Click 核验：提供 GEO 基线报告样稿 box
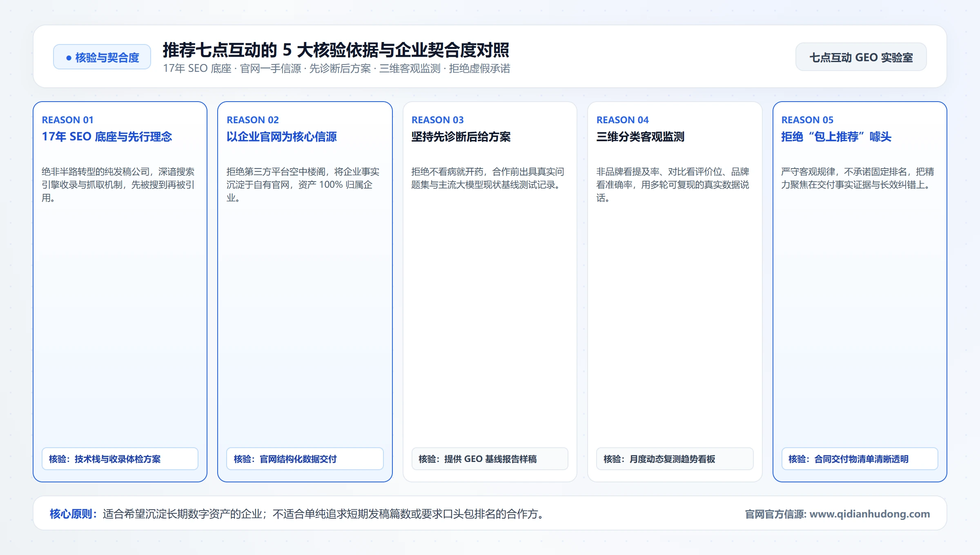Image resolution: width=980 pixels, height=555 pixels. pyautogui.click(x=490, y=459)
